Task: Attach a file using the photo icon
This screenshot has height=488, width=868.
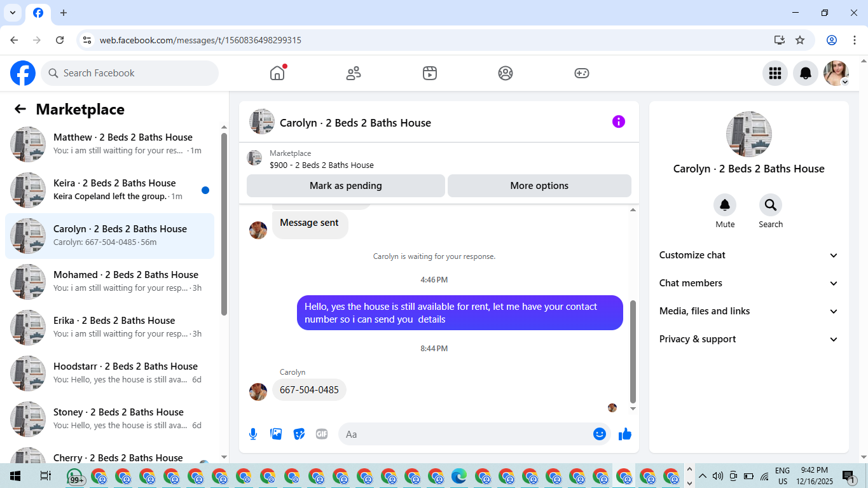Action: pyautogui.click(x=276, y=434)
